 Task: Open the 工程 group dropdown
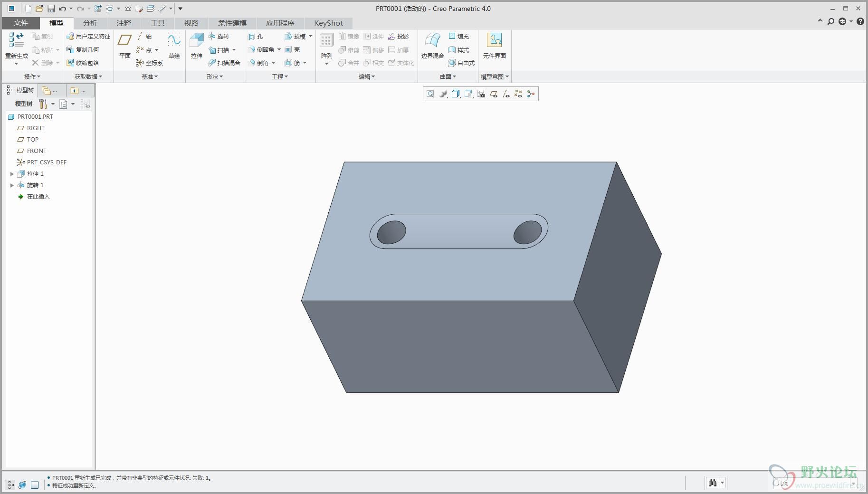280,76
